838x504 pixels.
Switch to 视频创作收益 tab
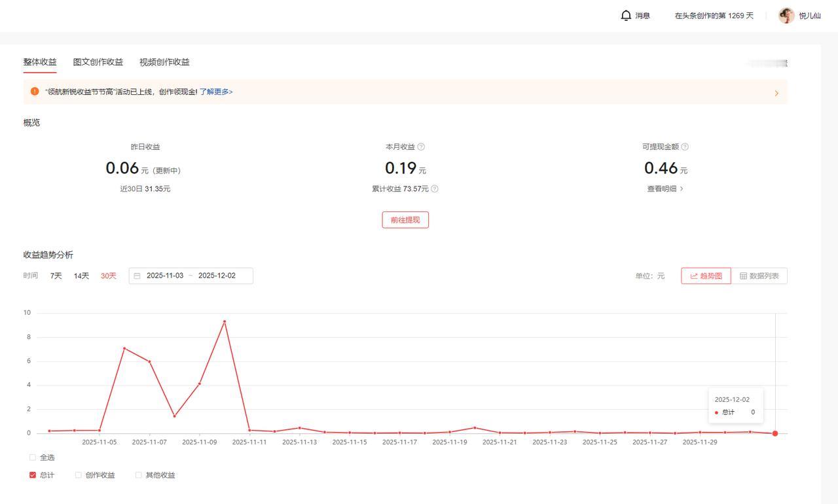pos(164,62)
